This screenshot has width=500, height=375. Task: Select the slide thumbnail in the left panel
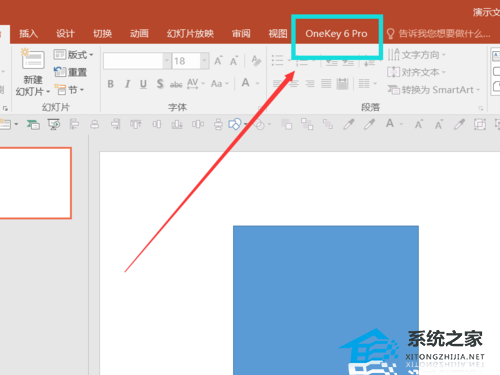point(35,183)
